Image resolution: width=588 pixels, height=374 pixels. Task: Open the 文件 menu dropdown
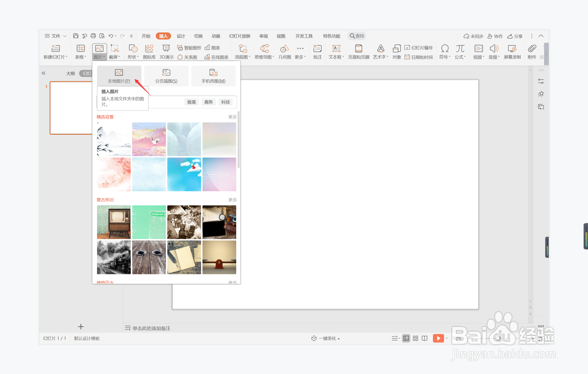[55, 36]
